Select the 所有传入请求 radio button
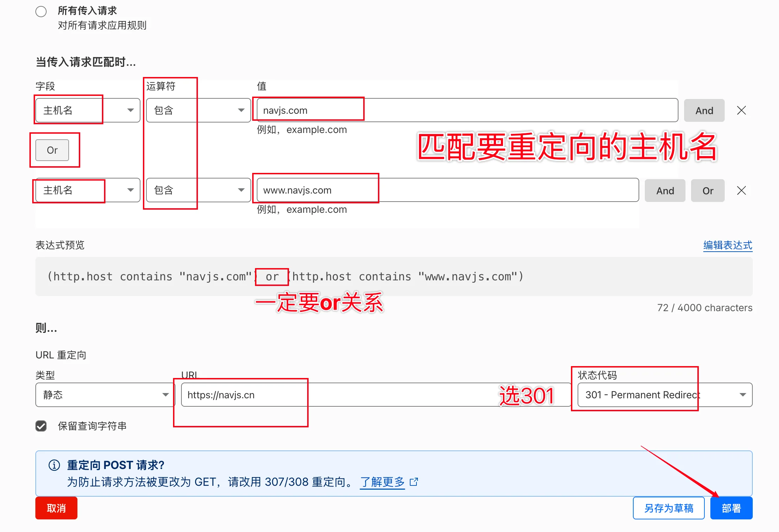This screenshot has height=532, width=779. (x=41, y=12)
